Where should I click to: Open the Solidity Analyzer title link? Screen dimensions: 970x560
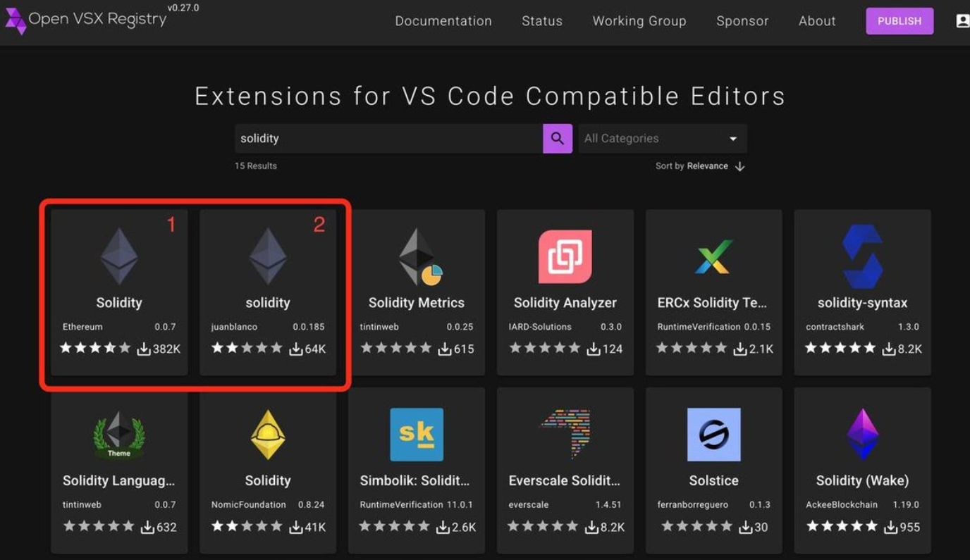pyautogui.click(x=565, y=303)
